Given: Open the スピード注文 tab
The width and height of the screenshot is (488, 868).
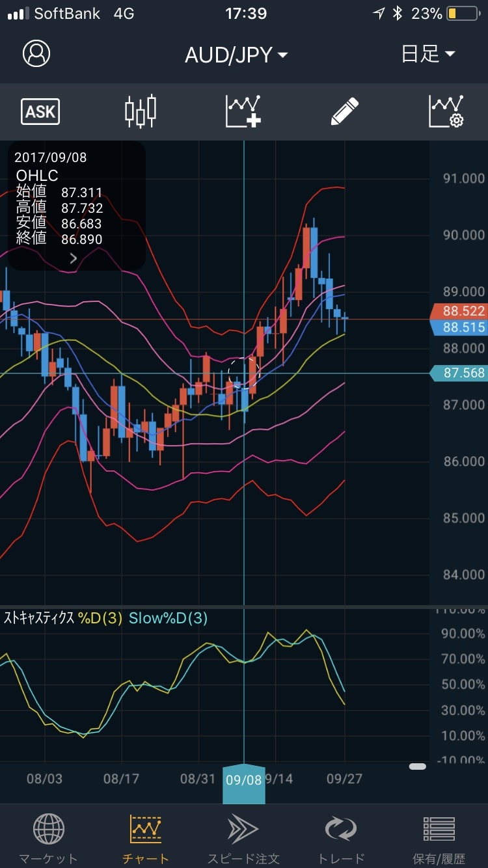Looking at the screenshot, I should (x=243, y=839).
